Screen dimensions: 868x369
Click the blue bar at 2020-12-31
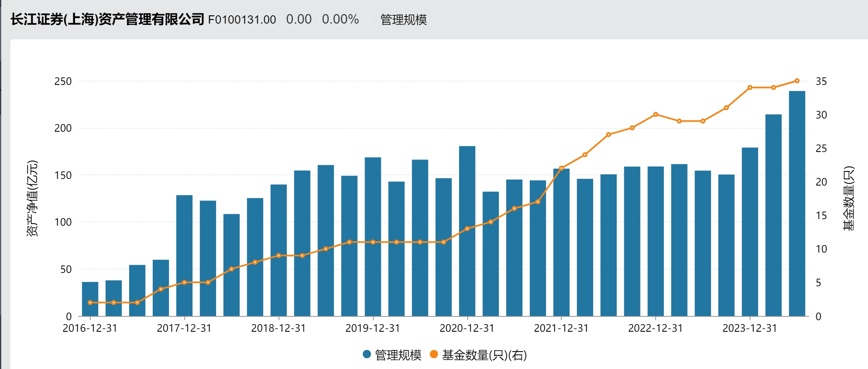(x=467, y=231)
